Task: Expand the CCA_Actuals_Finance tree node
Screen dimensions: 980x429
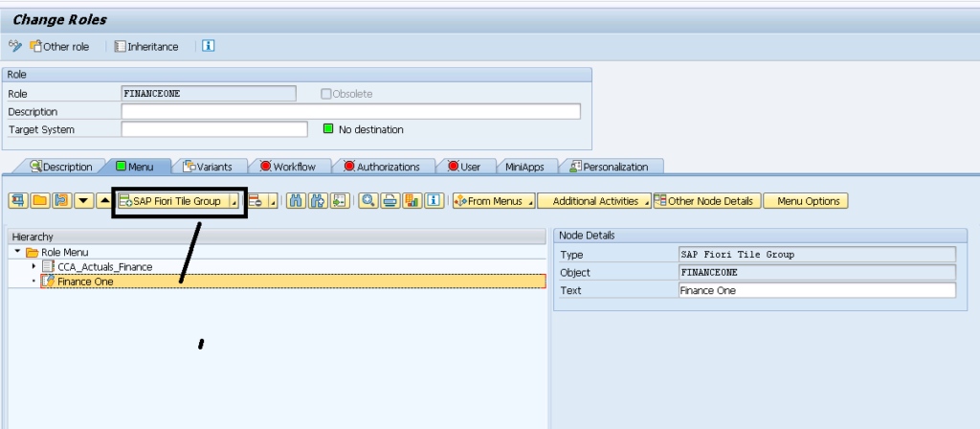Action: tap(34, 266)
